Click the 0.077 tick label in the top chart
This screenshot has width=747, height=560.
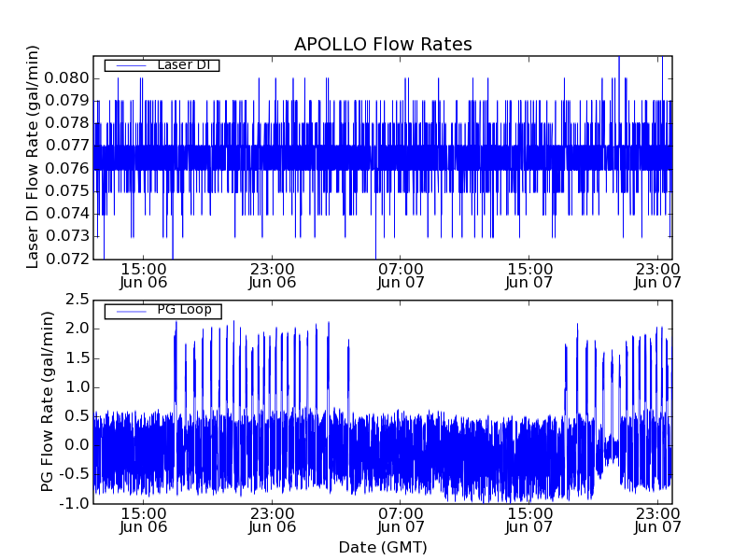[x=66, y=146]
